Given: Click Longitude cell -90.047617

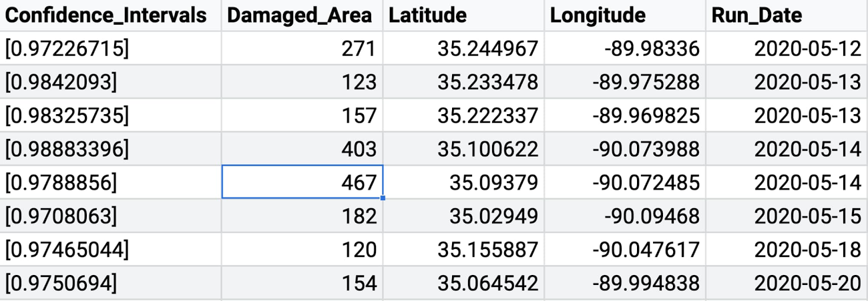Looking at the screenshot, I should pyautogui.click(x=625, y=249).
